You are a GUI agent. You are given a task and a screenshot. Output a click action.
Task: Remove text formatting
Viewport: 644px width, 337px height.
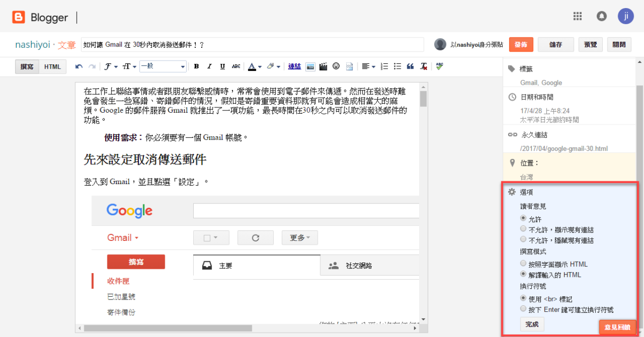click(x=424, y=67)
